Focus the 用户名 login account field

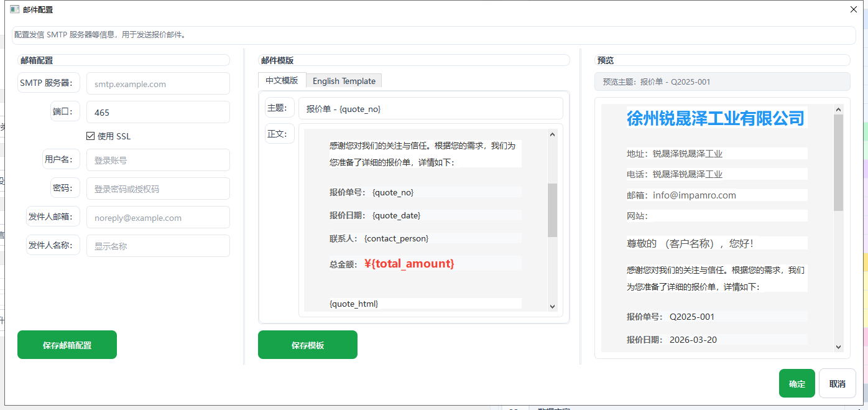[158, 160]
